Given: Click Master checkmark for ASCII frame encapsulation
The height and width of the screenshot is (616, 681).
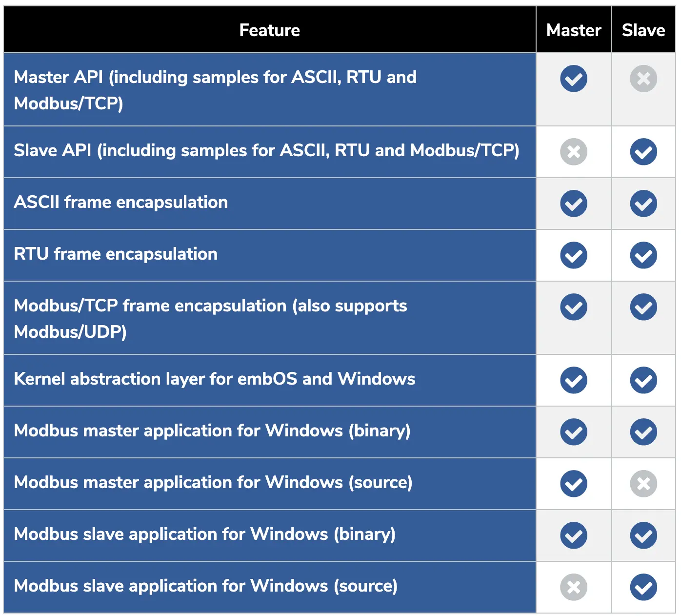Looking at the screenshot, I should [x=573, y=204].
